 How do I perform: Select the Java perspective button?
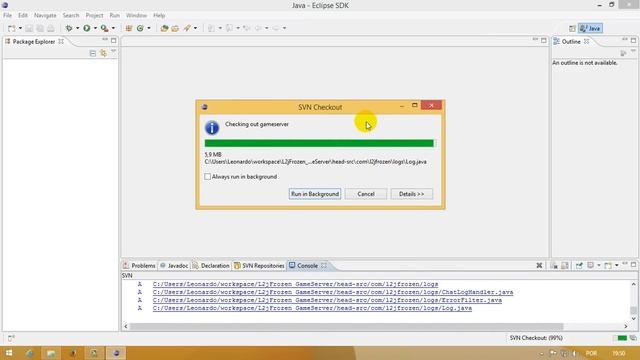[x=590, y=28]
